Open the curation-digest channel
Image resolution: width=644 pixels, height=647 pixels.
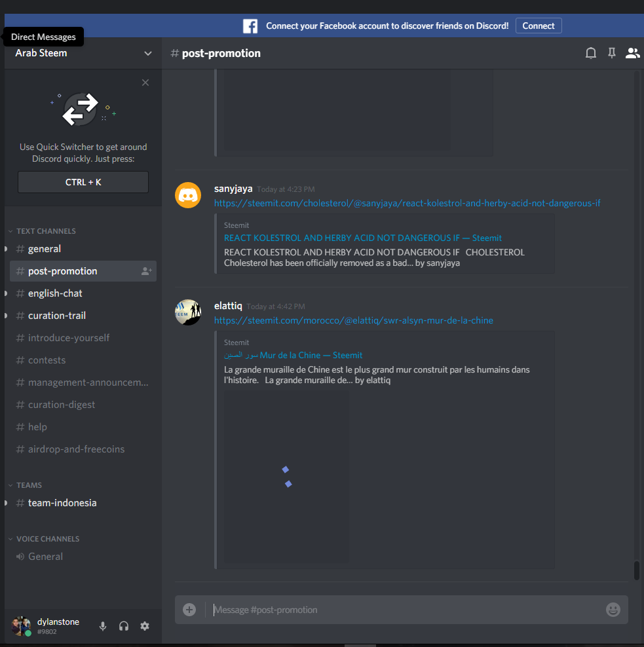pyautogui.click(x=83, y=405)
